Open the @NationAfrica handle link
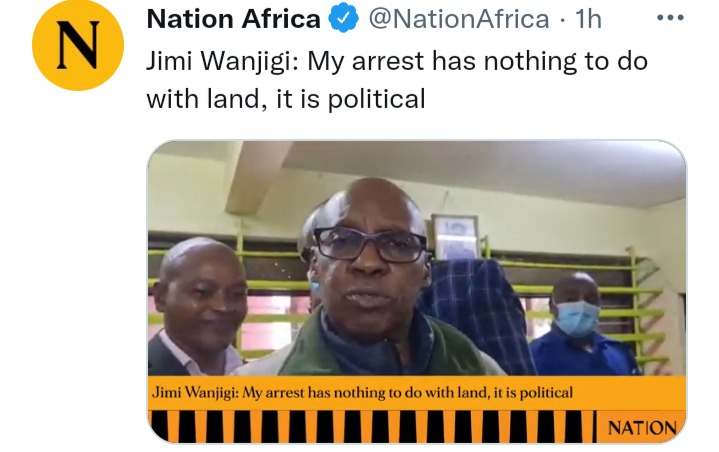The width and height of the screenshot is (719, 452). pyautogui.click(x=459, y=19)
